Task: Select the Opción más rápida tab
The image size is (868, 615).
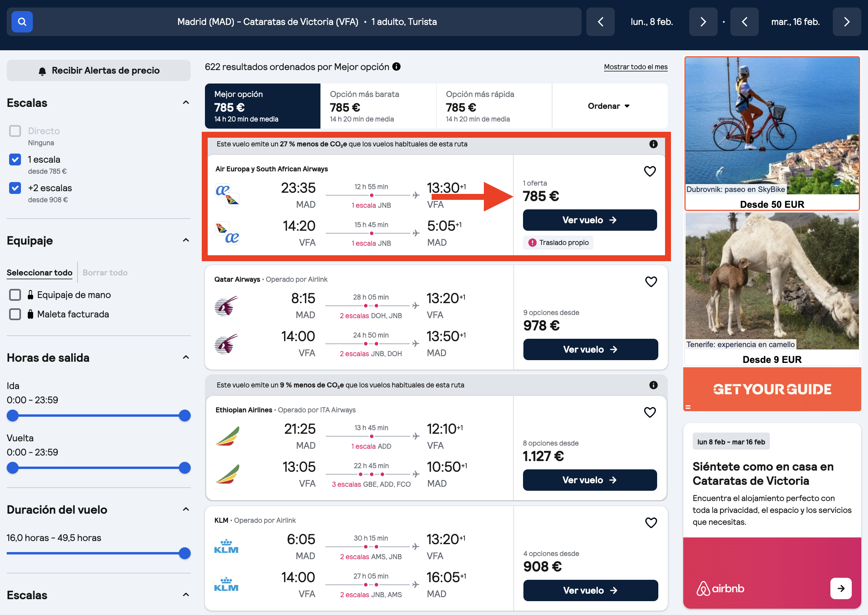Action: [x=494, y=106]
